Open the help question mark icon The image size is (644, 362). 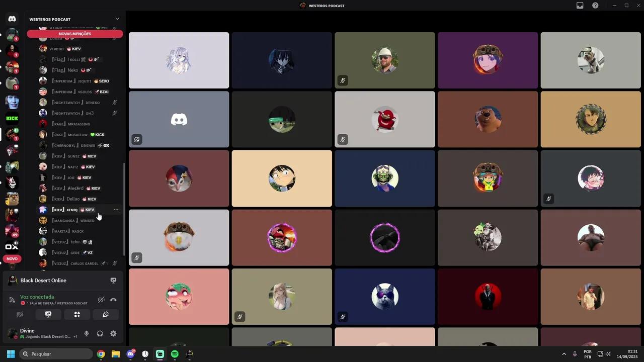tap(595, 6)
